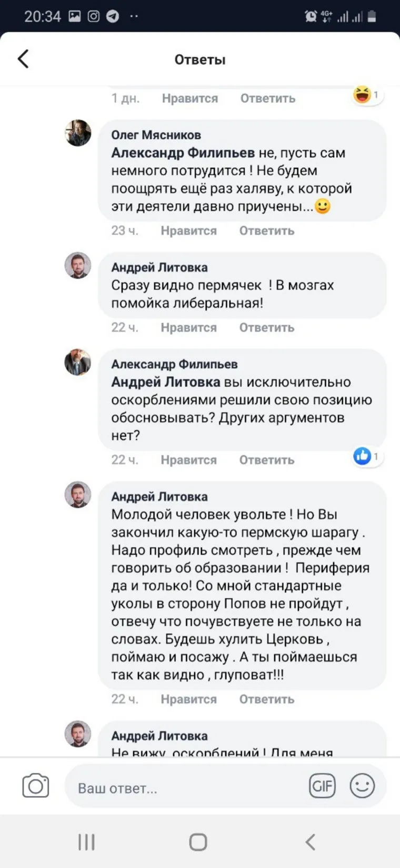This screenshot has height=868, width=400.
Task: Open Александр Филипьев's avatar
Action: [x=78, y=362]
